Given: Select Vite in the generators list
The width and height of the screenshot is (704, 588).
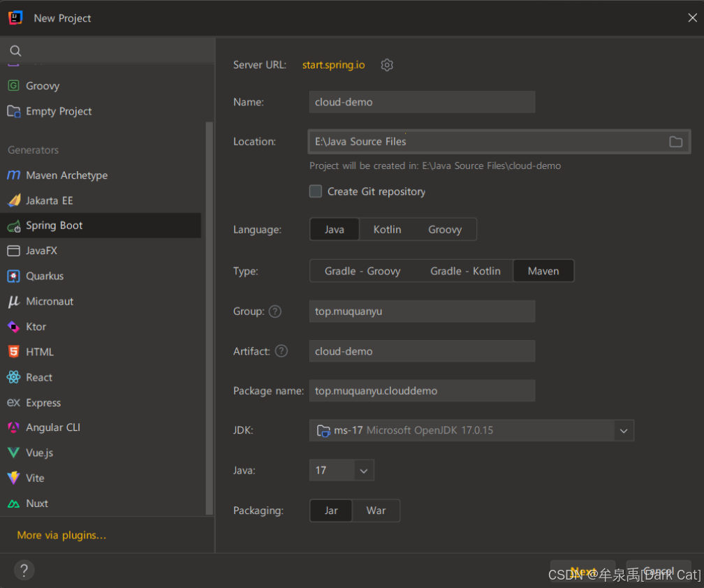Looking at the screenshot, I should (x=101, y=478).
